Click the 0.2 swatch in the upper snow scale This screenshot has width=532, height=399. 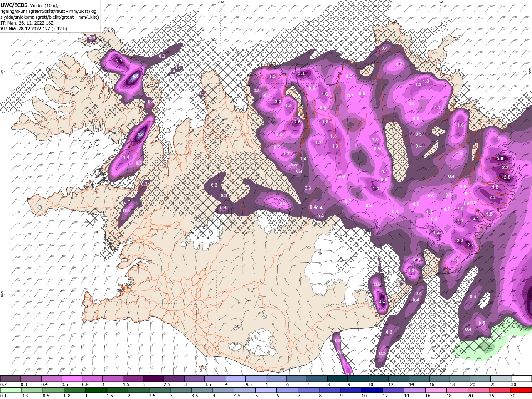11,379
